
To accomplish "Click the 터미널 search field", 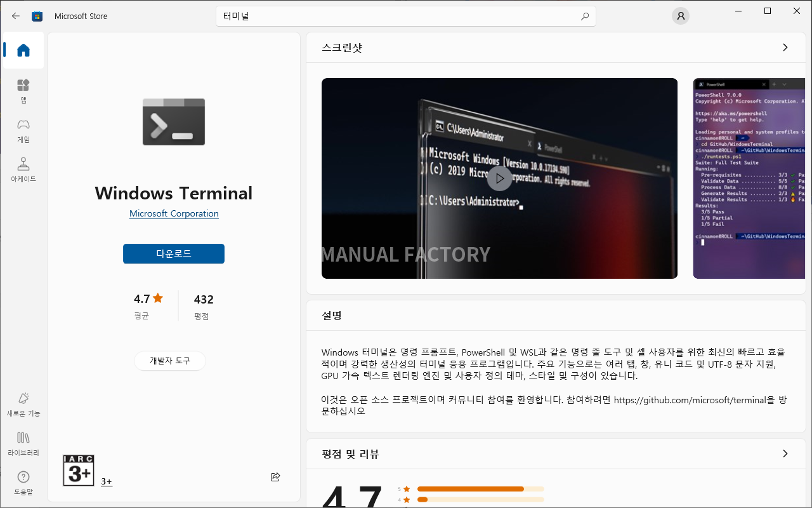I will pyautogui.click(x=406, y=17).
